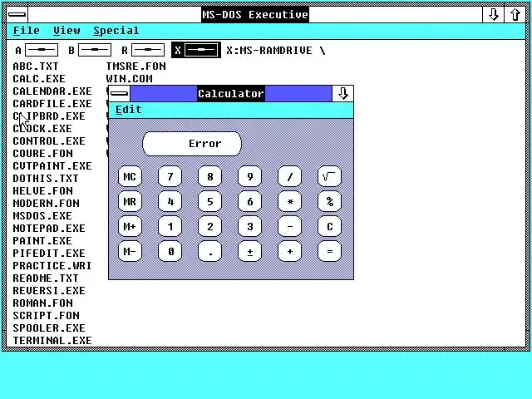
Task: Select file MSDOS.EXE
Action: 42,216
